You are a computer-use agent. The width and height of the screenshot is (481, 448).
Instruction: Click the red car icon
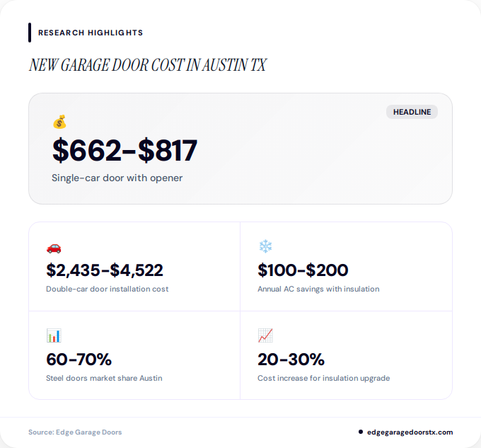[x=54, y=247]
